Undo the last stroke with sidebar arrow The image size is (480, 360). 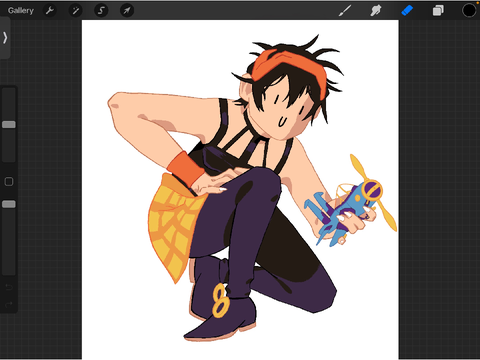pyautogui.click(x=9, y=287)
